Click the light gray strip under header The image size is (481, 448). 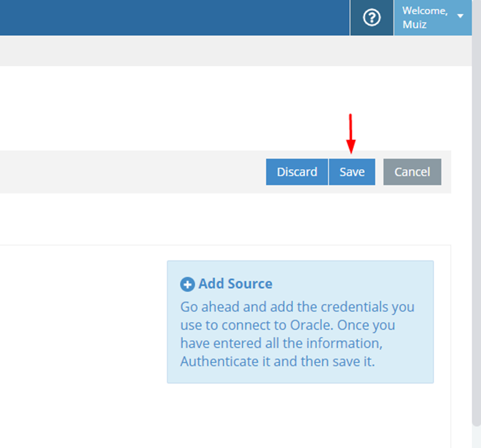[x=236, y=51]
